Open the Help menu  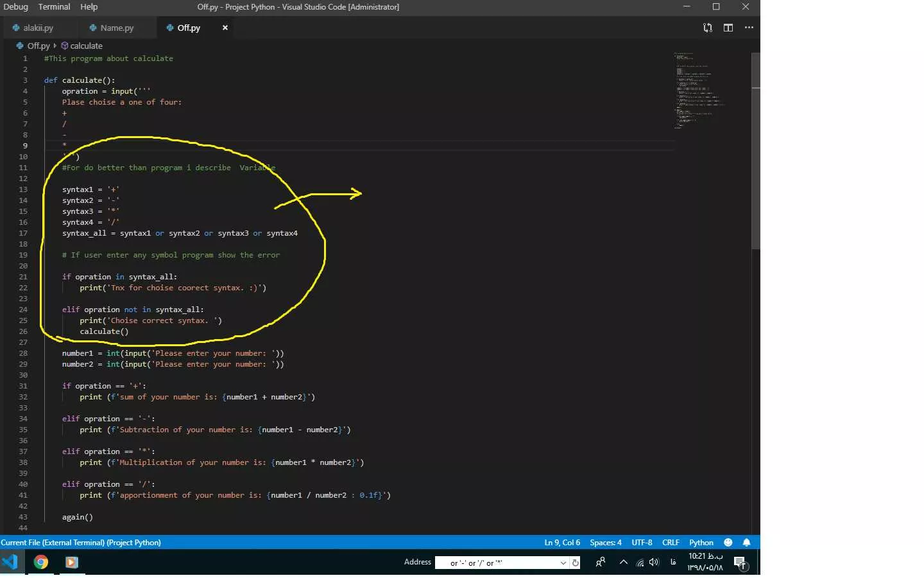point(89,6)
